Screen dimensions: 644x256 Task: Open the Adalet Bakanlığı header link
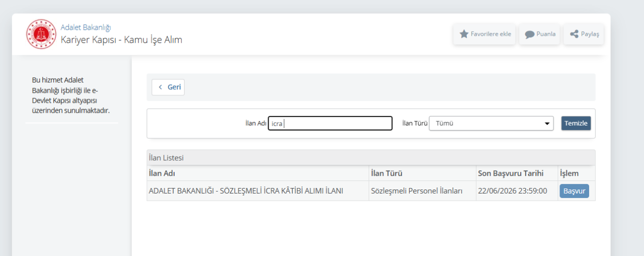pyautogui.click(x=86, y=27)
